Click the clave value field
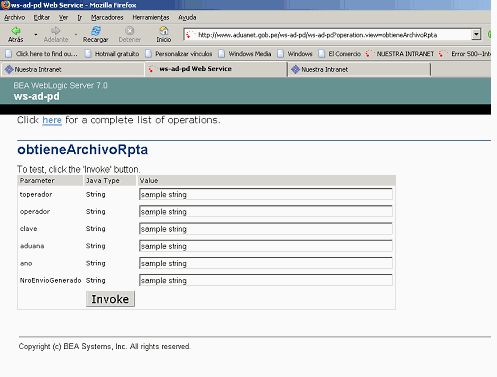Screen dimensions: 497x377 pyautogui.click(x=266, y=229)
